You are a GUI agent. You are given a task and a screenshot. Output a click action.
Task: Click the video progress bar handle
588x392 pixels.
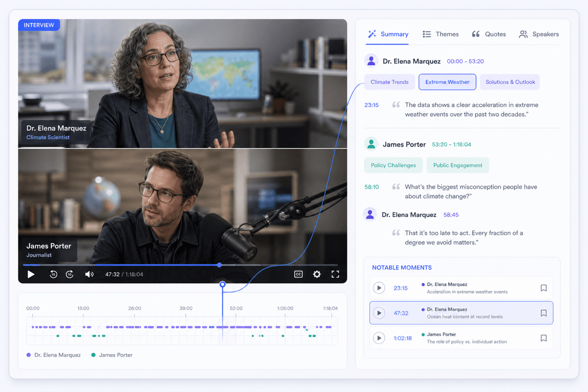click(x=220, y=265)
